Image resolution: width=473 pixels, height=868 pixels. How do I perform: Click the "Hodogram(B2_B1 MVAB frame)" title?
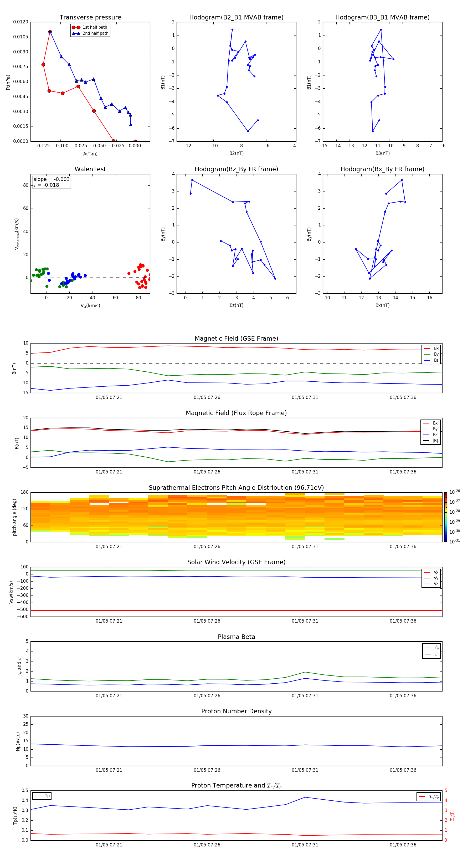pyautogui.click(x=236, y=18)
